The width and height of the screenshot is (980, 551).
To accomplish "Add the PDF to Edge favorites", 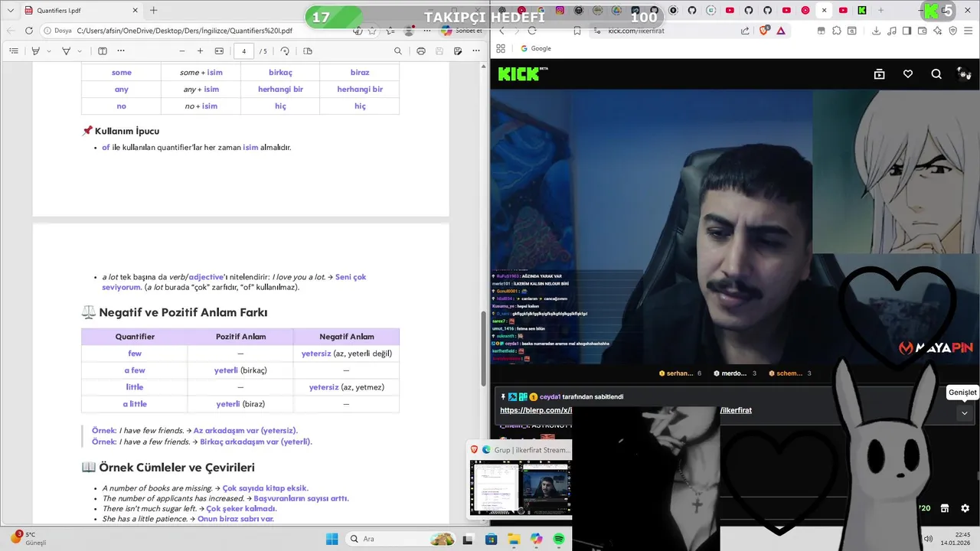I will pos(372,31).
